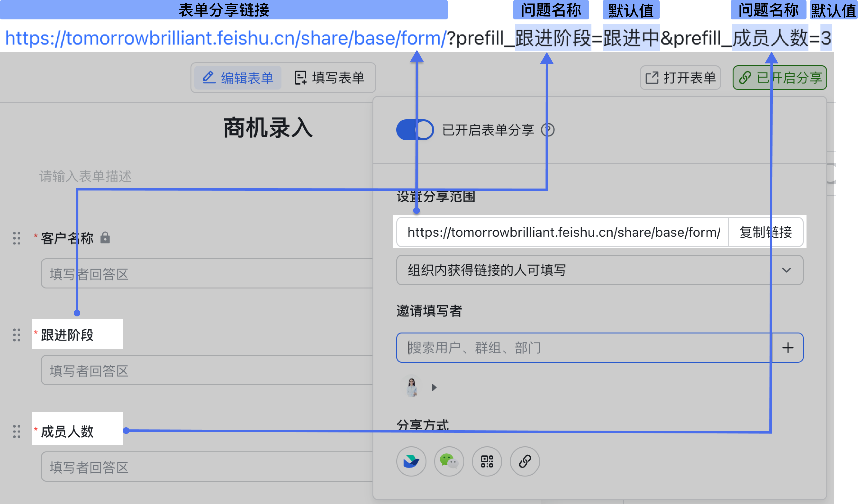Screen dimensions: 861x504
Task: Click the 成员人数 question label
Action: pyautogui.click(x=67, y=431)
